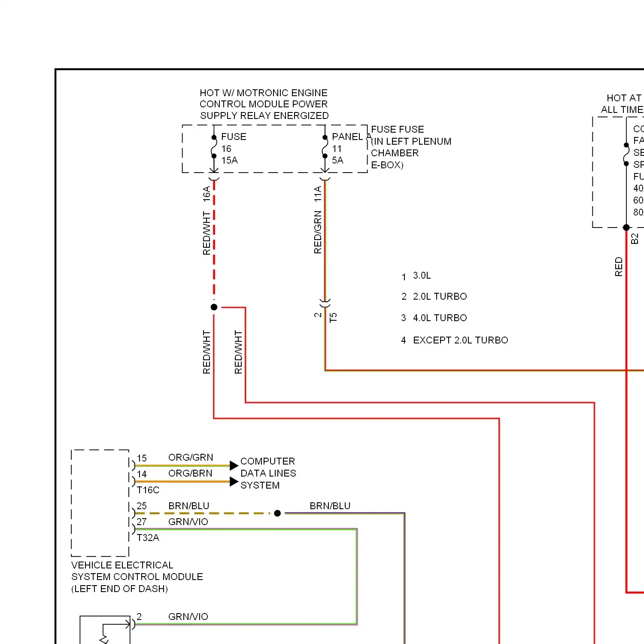The height and width of the screenshot is (644, 644).
Task: Select pin number '25' on T32A
Action: coord(142,506)
